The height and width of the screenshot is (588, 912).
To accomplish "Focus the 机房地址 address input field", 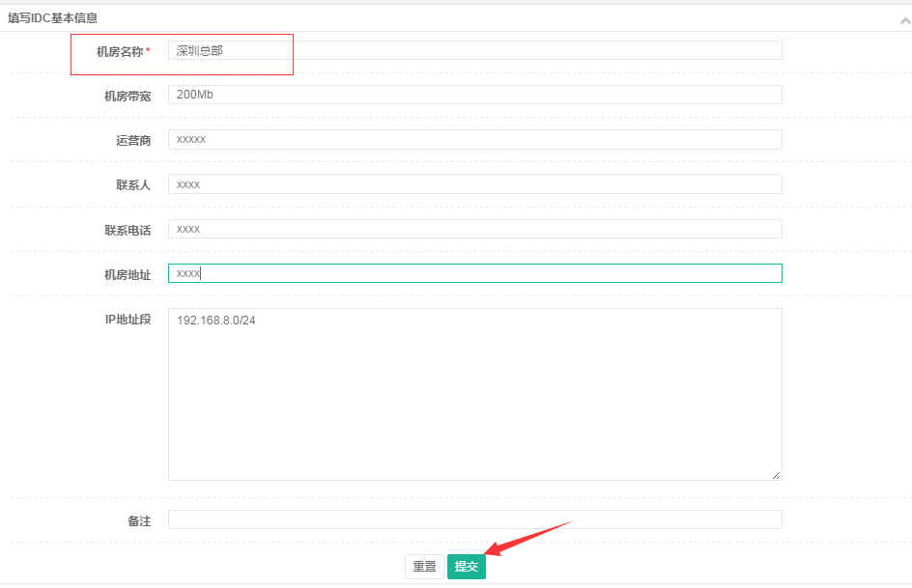I will 473,273.
